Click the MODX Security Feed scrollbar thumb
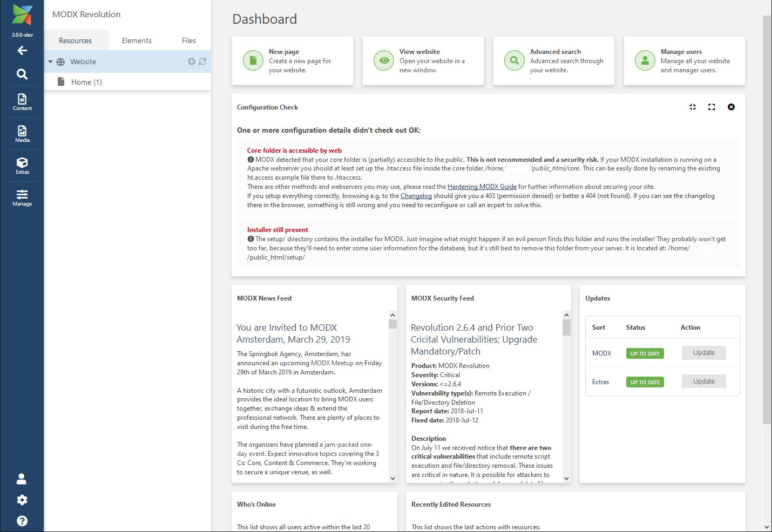 566,328
